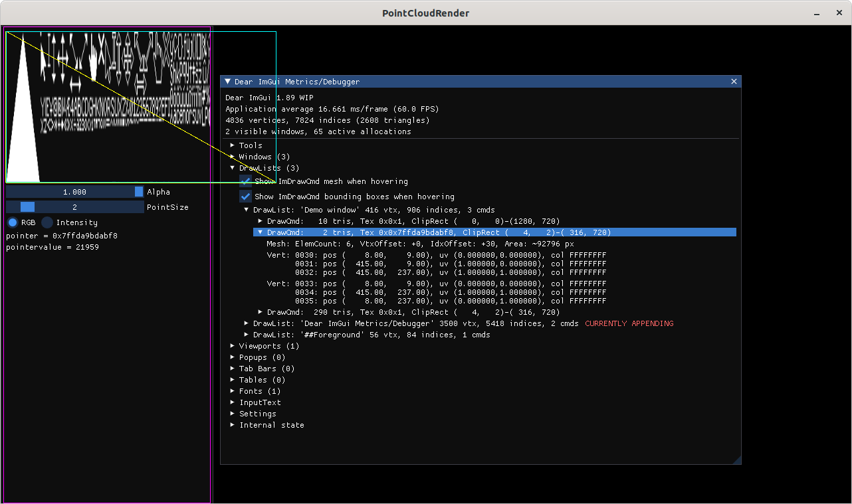Select the RGB radio button

coord(11,222)
